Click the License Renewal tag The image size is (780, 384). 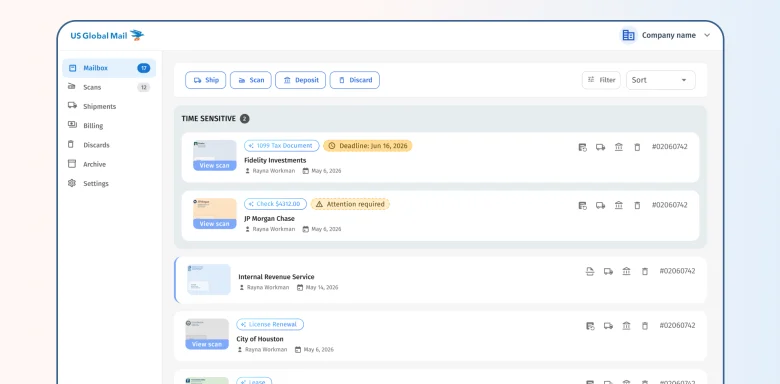(270, 324)
